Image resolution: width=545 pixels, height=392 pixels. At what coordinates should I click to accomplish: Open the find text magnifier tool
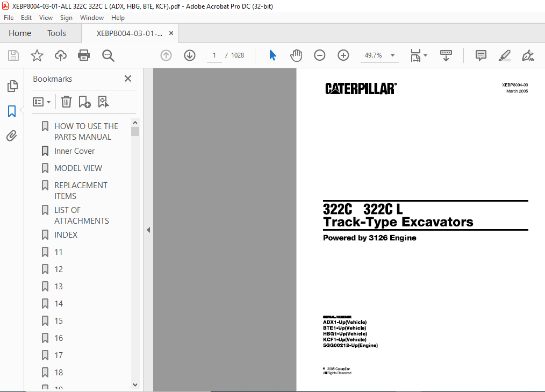(108, 55)
